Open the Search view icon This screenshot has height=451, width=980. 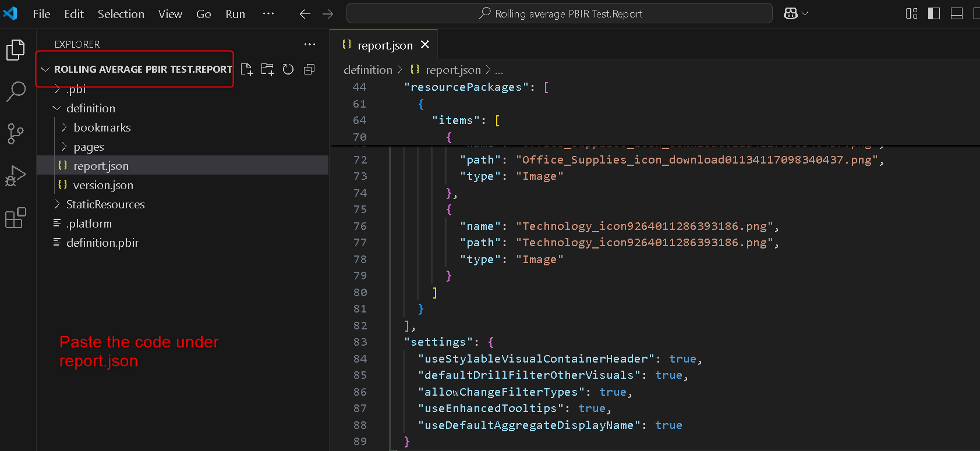16,91
